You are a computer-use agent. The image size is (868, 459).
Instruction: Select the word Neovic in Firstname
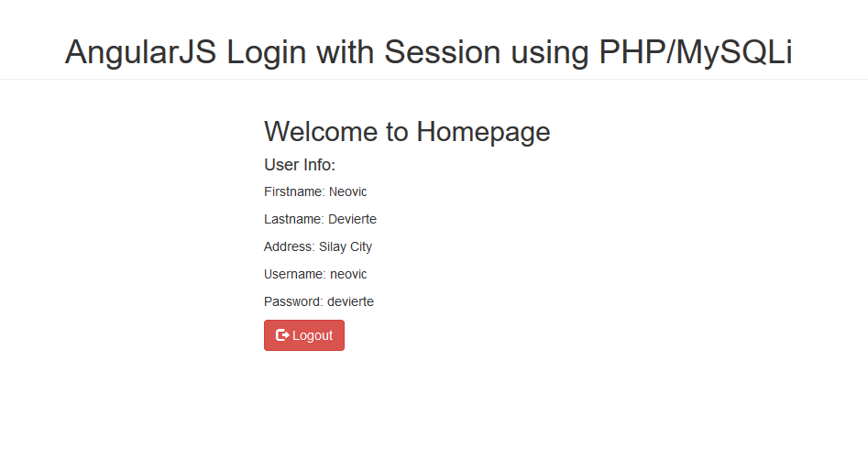(347, 191)
